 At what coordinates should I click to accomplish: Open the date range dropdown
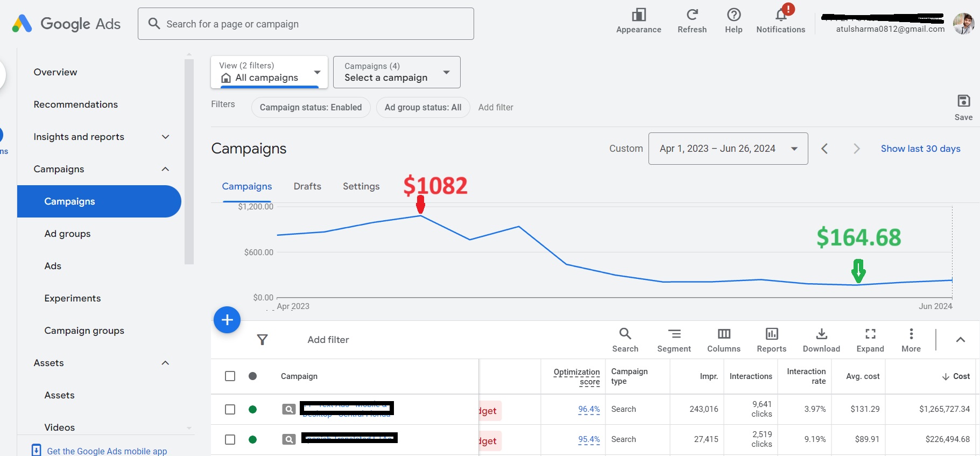(x=728, y=149)
